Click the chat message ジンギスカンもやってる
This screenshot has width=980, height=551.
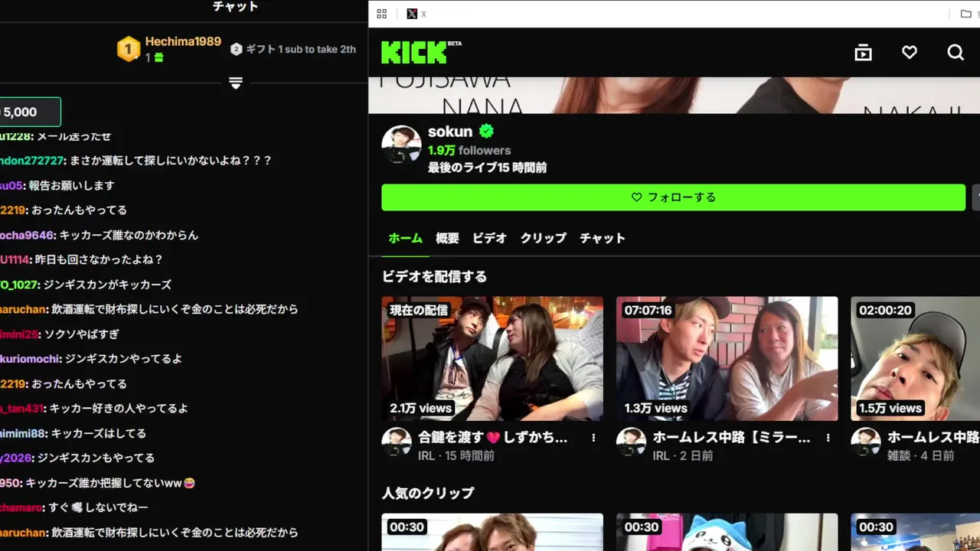point(96,458)
